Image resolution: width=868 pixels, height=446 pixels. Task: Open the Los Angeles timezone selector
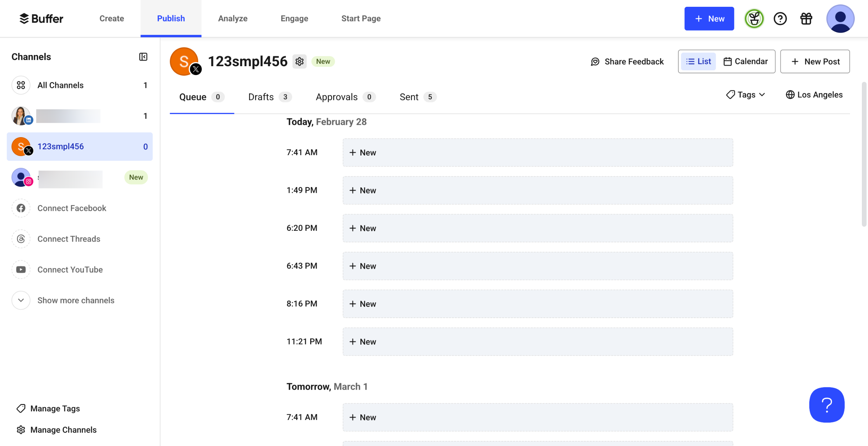[x=814, y=95]
